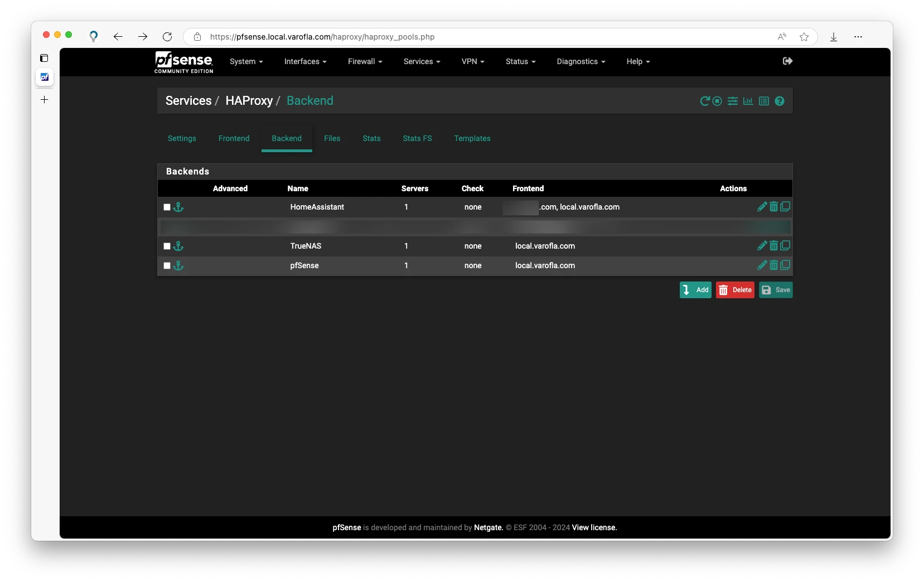Click the browser address bar URL
This screenshot has height=582, width=924.
pos(322,37)
